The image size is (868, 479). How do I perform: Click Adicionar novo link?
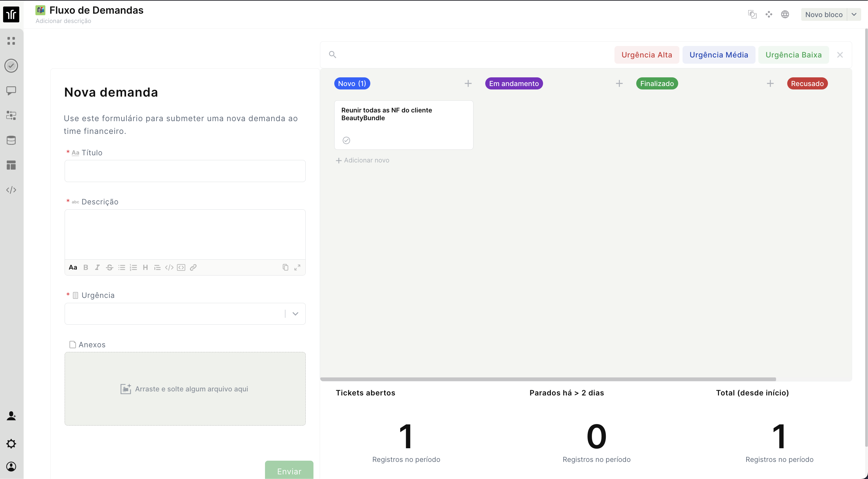pos(363,160)
